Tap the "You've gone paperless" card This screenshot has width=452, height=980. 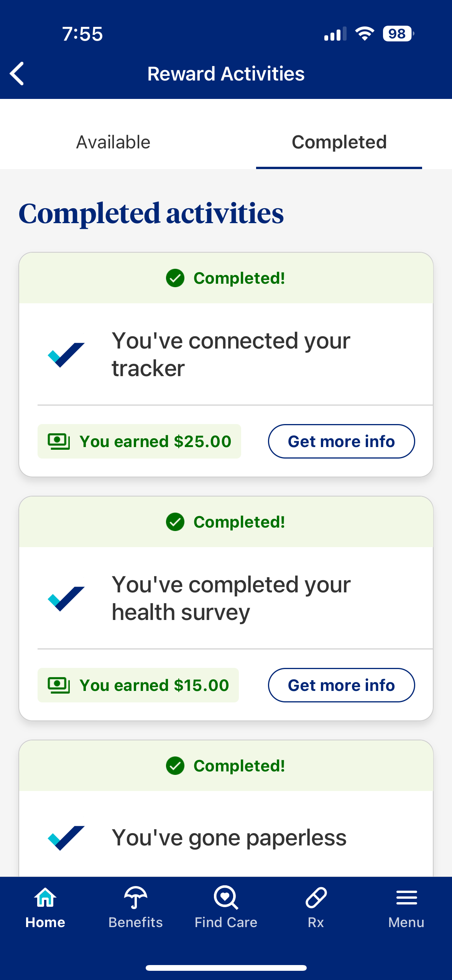pos(229,838)
